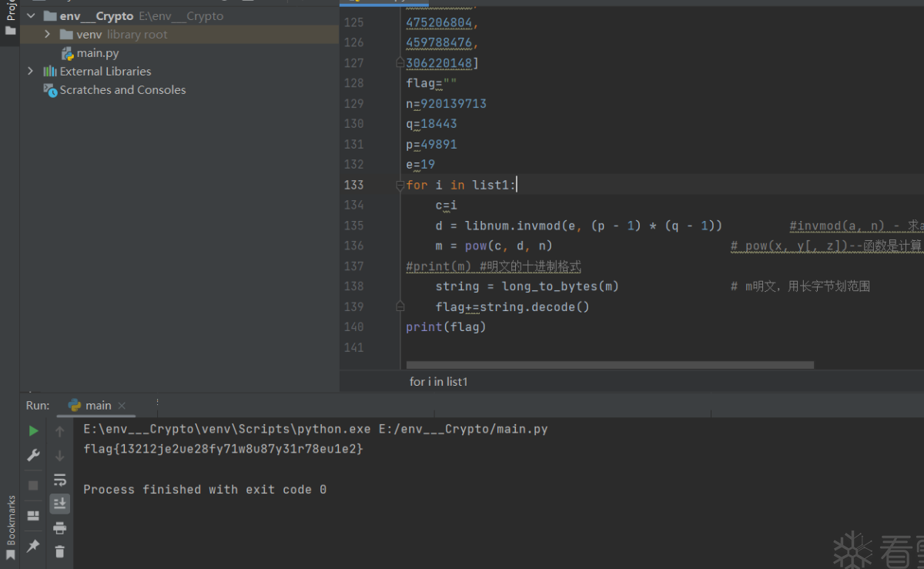Click the print console output icon
The height and width of the screenshot is (569, 924).
pyautogui.click(x=59, y=528)
